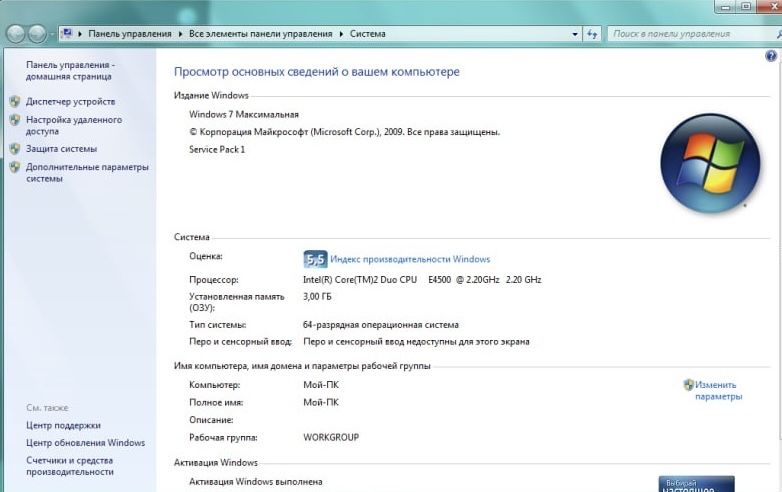Click the Активация Windows выполнена text
The image size is (782, 492).
(256, 482)
